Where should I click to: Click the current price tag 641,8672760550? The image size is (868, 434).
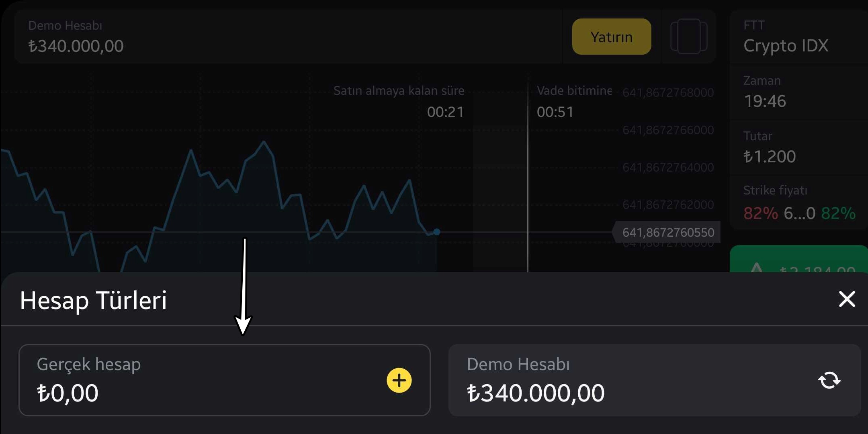(x=668, y=232)
